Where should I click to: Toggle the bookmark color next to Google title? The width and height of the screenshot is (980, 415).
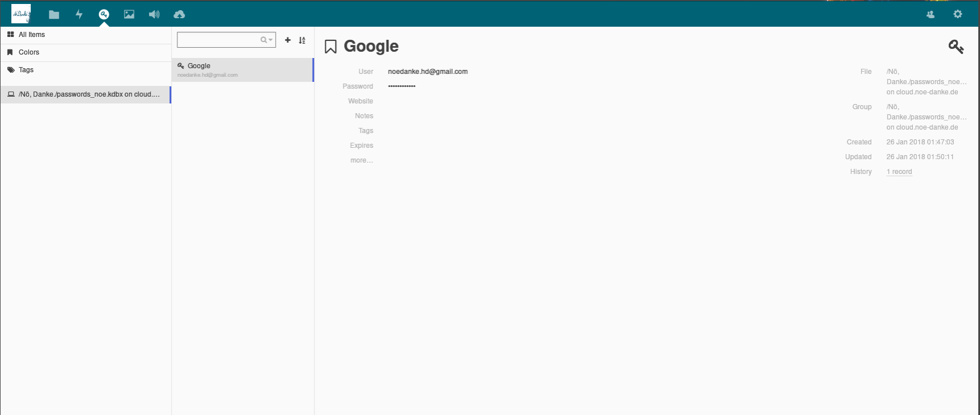point(330,47)
